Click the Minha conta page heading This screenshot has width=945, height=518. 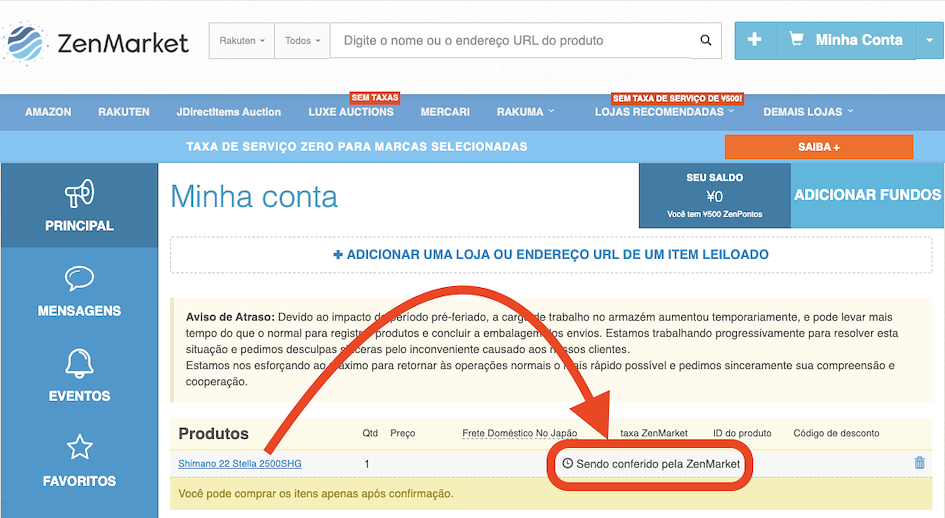[x=254, y=197]
